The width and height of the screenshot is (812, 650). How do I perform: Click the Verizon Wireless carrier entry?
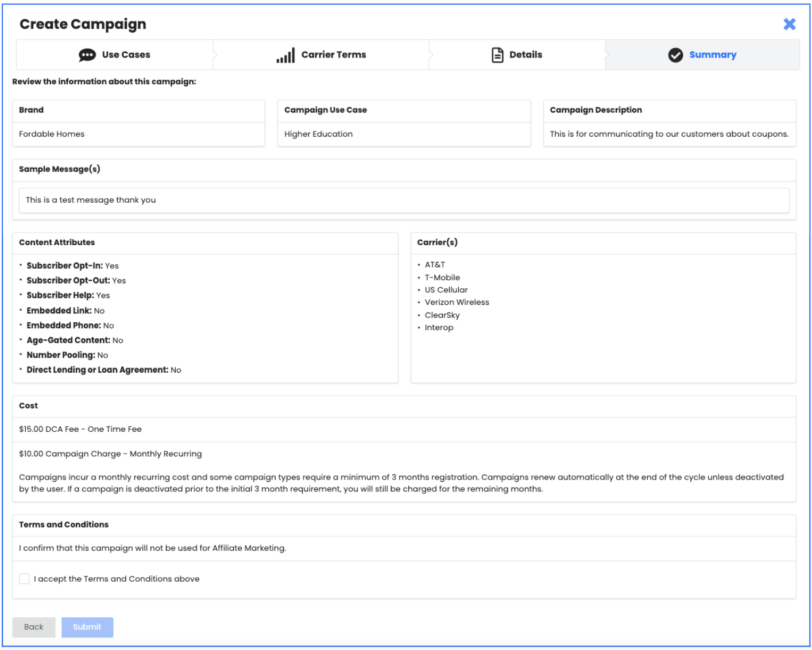click(x=457, y=302)
